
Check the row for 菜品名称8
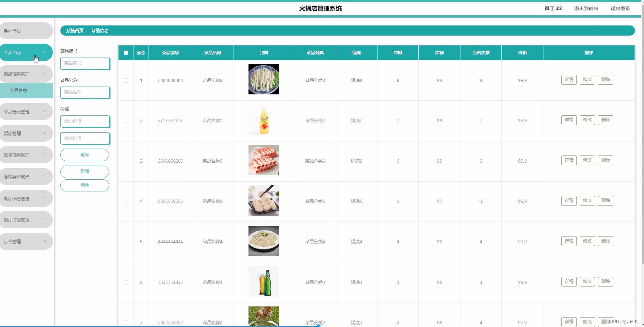pos(126,80)
